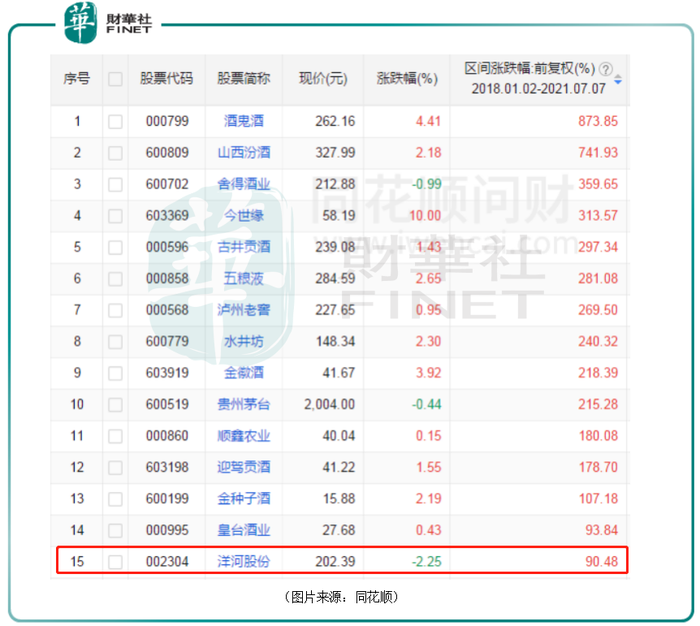Tick the checkbox for row 600809

point(115,153)
